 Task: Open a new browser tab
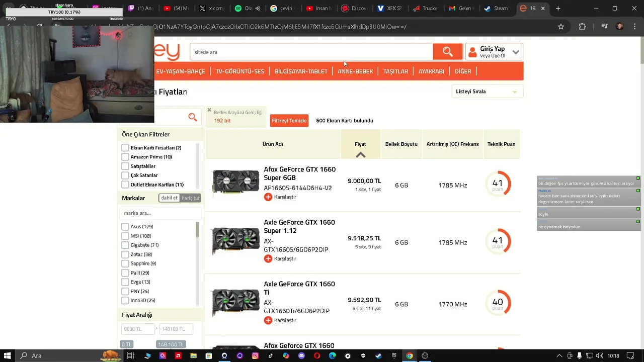(x=558, y=9)
